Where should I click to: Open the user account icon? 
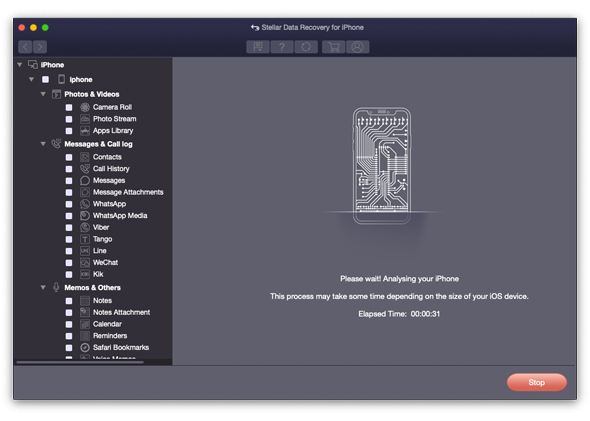pyautogui.click(x=357, y=47)
